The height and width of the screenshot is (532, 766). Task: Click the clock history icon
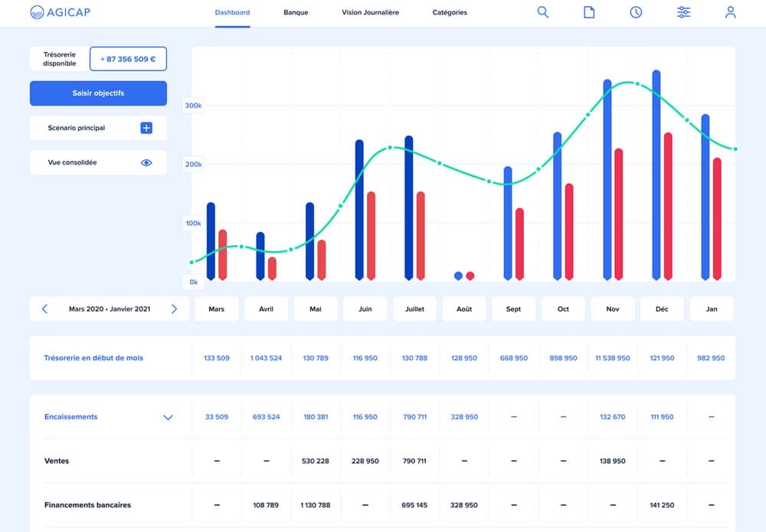click(636, 12)
